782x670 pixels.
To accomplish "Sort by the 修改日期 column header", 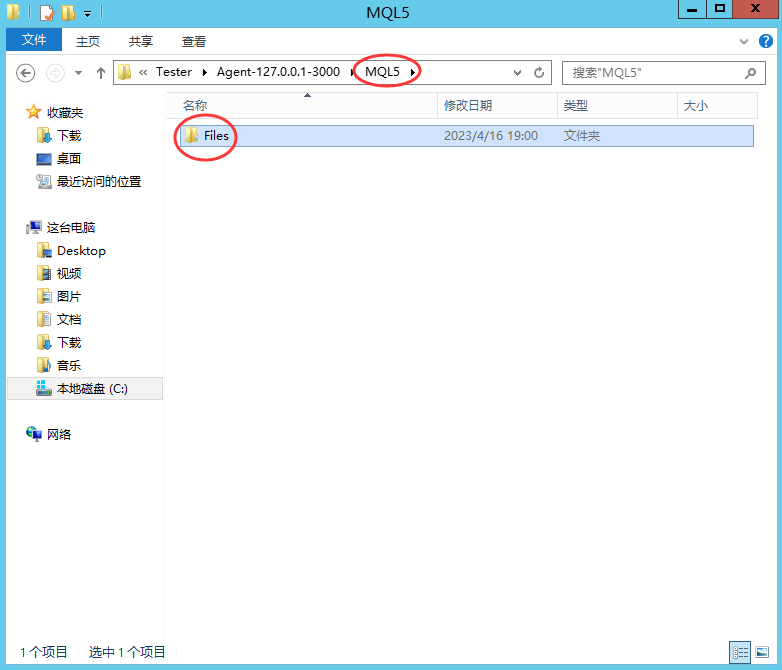I will [x=498, y=106].
